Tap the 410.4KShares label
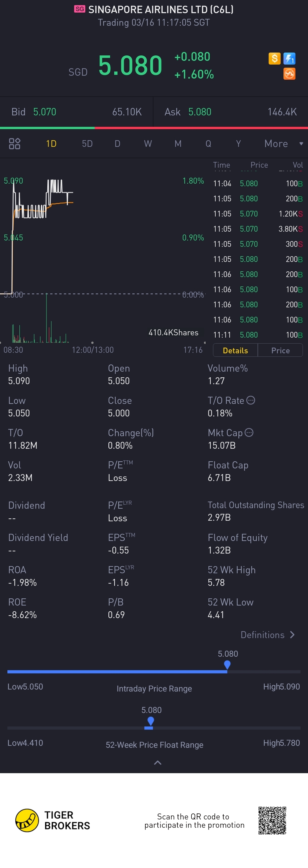This screenshot has height=868, width=308. (x=173, y=332)
